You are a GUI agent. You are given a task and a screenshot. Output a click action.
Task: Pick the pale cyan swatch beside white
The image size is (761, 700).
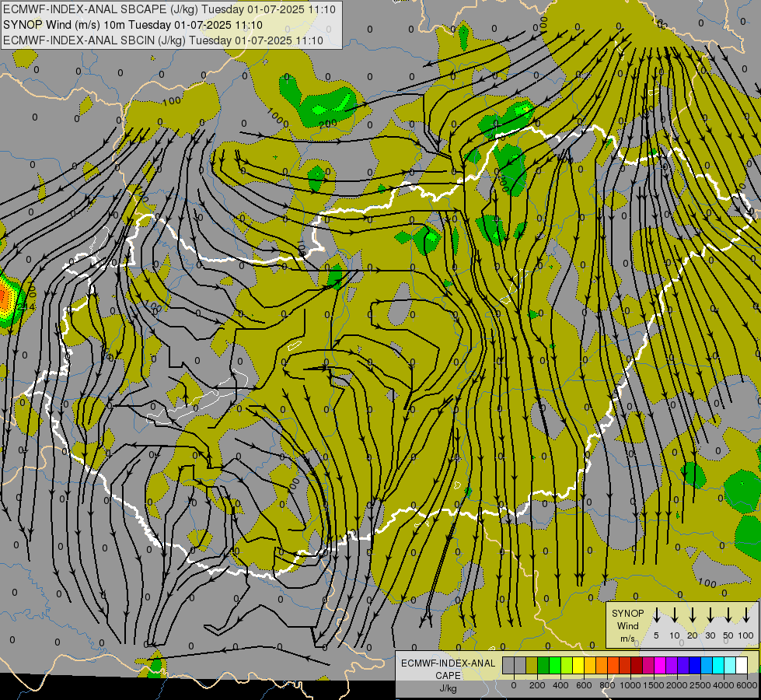730,665
